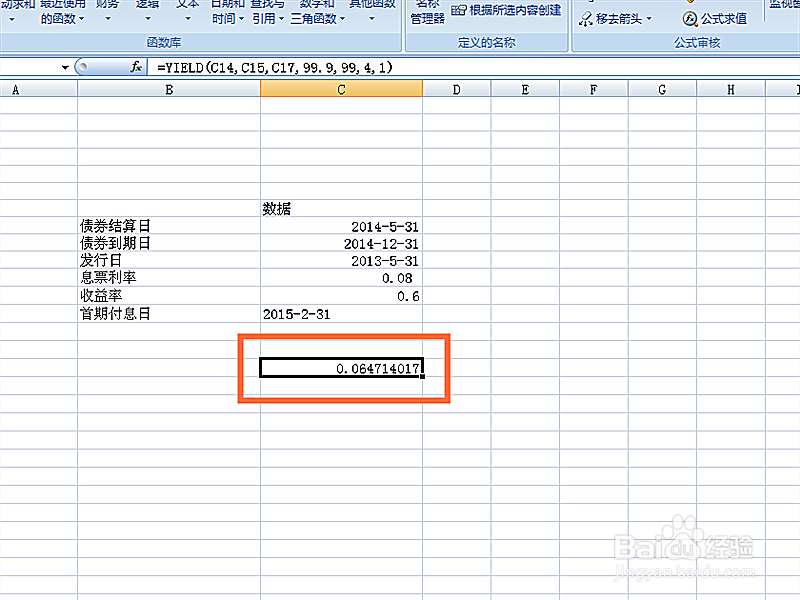Select the cell with value 0.08
800x600 pixels.
[x=341, y=278]
